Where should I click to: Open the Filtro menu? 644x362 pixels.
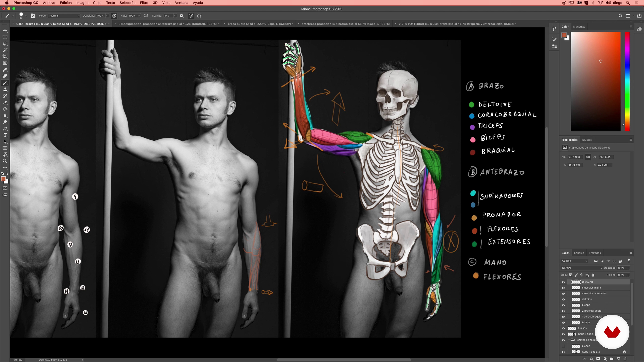coord(144,3)
